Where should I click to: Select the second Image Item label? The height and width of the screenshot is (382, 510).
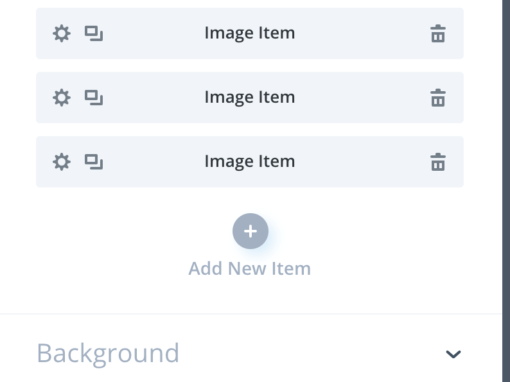point(250,97)
